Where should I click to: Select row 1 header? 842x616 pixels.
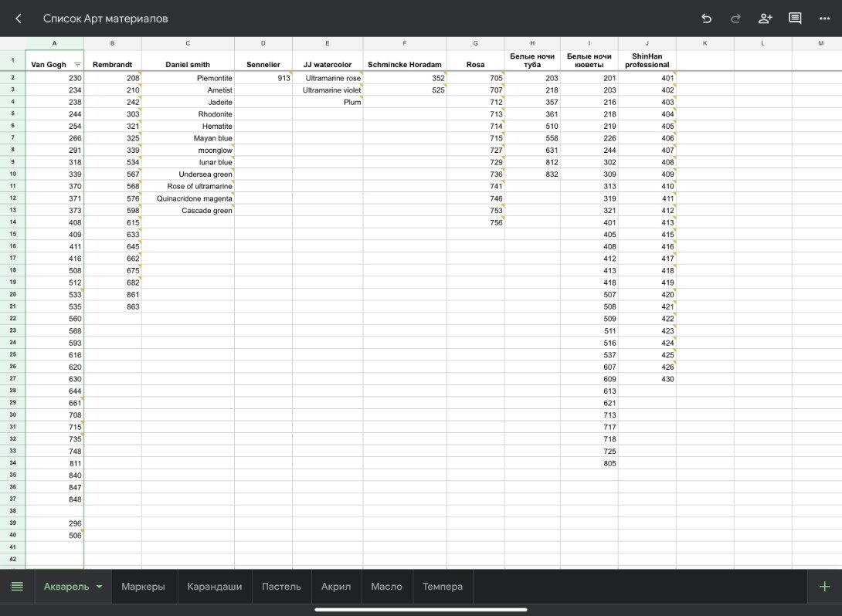[x=12, y=60]
